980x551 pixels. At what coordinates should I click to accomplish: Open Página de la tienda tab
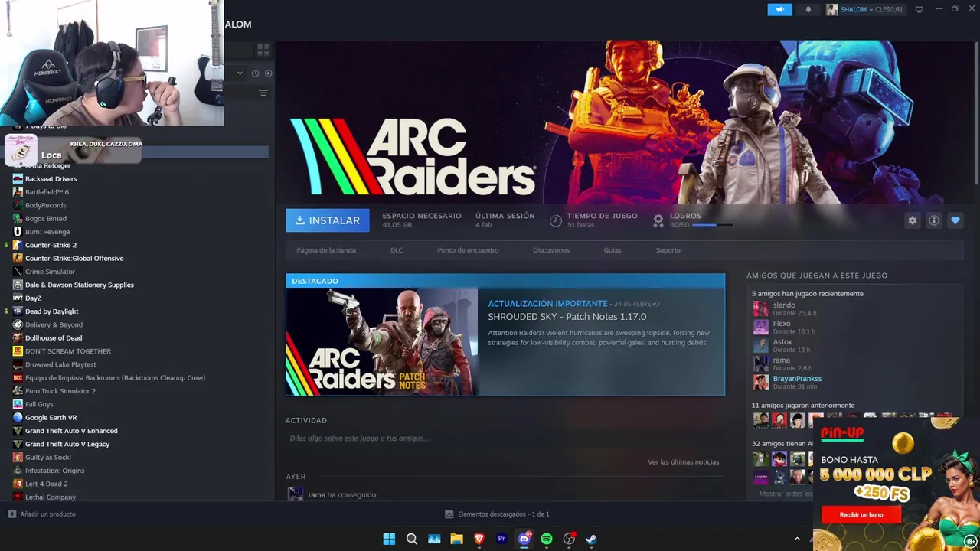coord(326,250)
